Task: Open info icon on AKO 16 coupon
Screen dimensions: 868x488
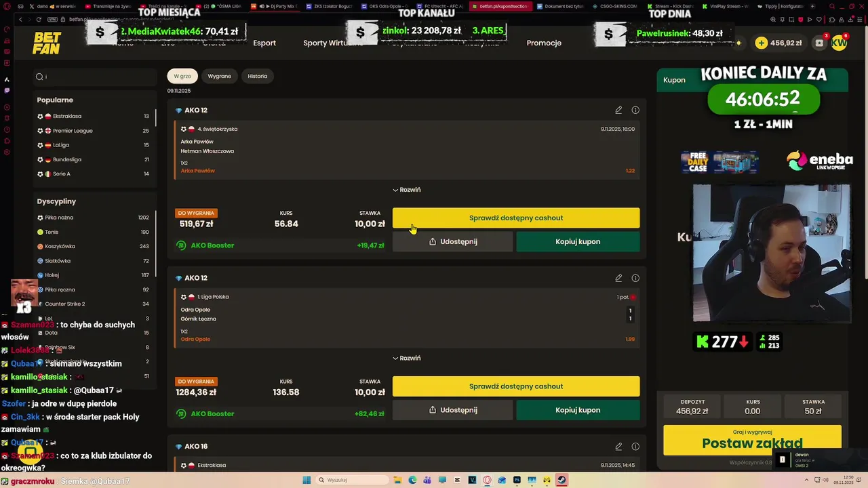Action: [x=635, y=447]
